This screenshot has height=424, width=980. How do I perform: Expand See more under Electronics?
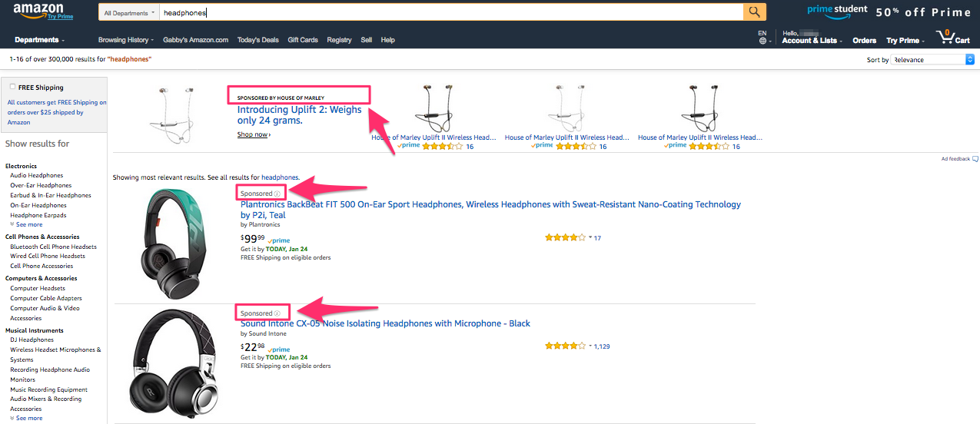(29, 224)
